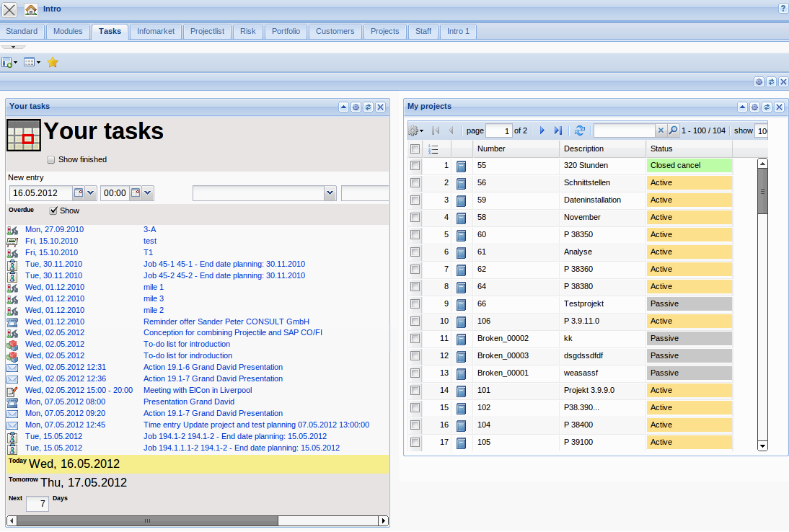Switch to the Portfolio tab

286,32
